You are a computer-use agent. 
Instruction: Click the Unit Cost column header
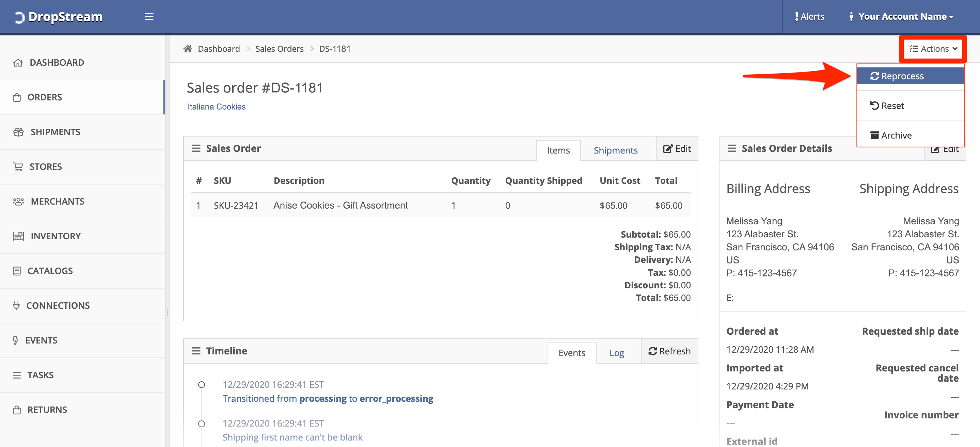[x=620, y=181]
